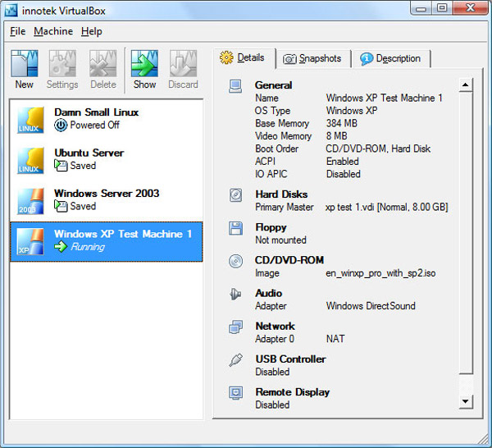The height and width of the screenshot is (448, 492).
Task: Click the Windows Server 2003 OS icon
Action: coord(30,201)
